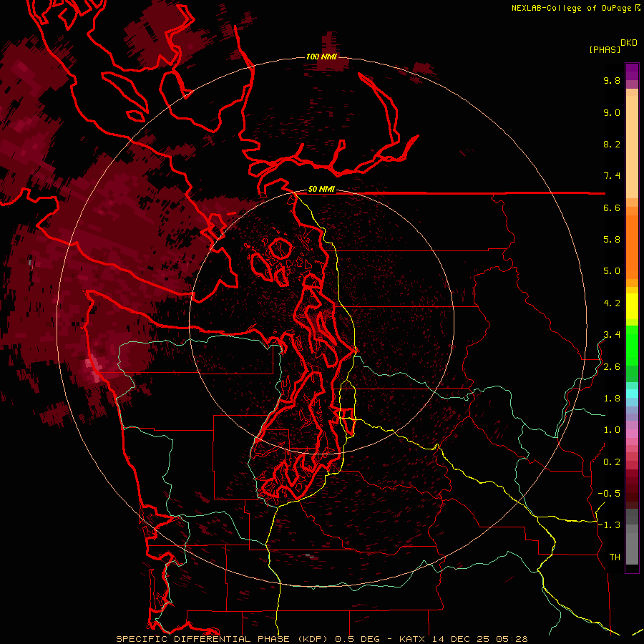The width and height of the screenshot is (644, 644).
Task: Click the 5.0 value on the legend
Action: pos(612,271)
